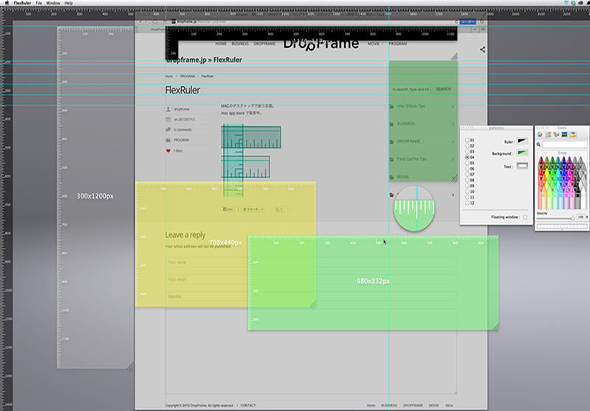Go to HOME in site navigation
Screen dimensions: 590x411
221,44
